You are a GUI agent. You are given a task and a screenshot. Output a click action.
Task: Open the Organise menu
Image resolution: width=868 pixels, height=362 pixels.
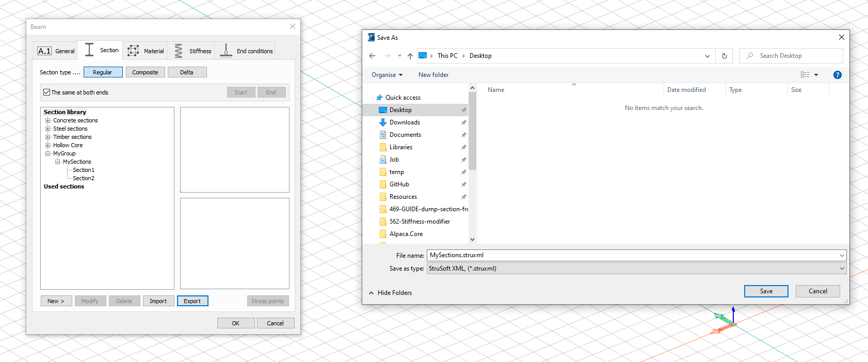click(x=387, y=75)
